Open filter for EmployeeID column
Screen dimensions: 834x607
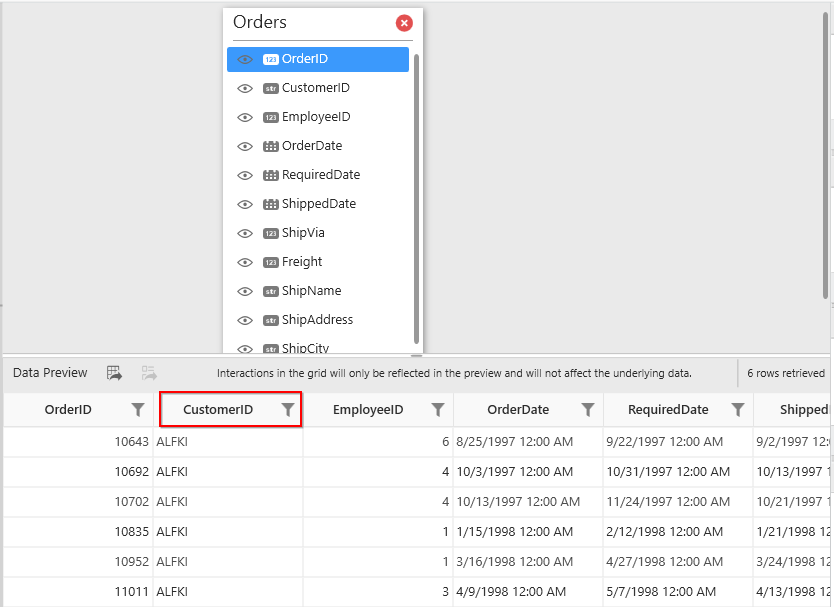tap(438, 410)
